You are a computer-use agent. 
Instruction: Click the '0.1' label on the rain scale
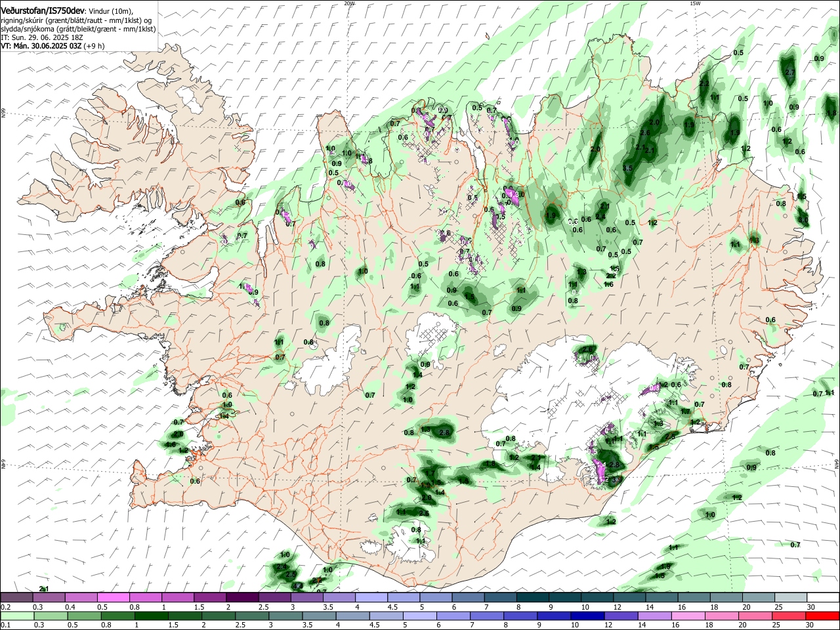tap(5, 625)
